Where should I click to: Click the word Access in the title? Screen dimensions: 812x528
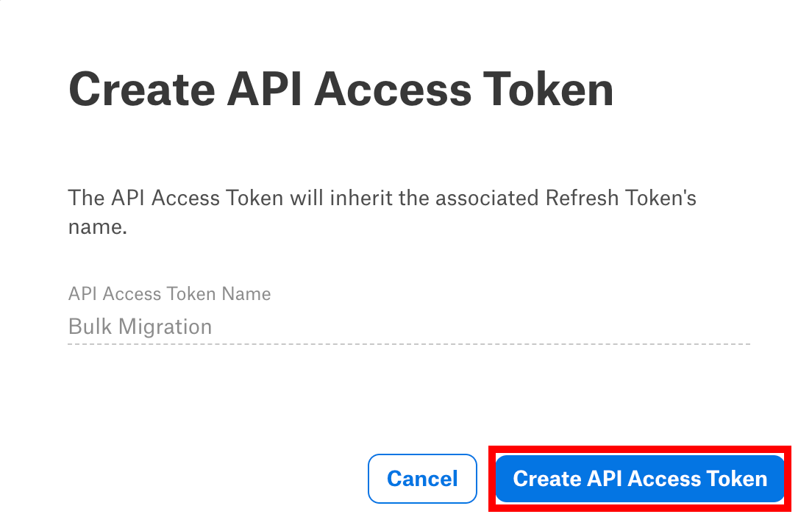[x=393, y=89]
